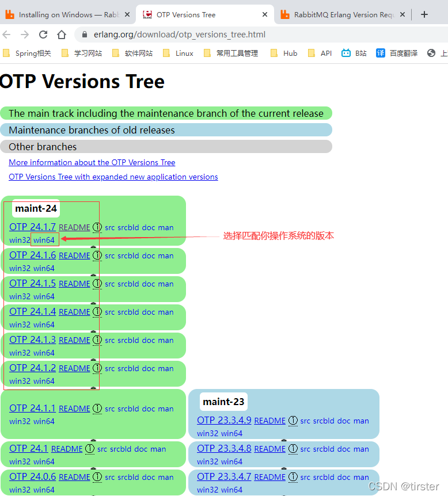Click info icon next to OTP 24.1.7
Viewport: 448px width, 496px height.
(x=97, y=227)
